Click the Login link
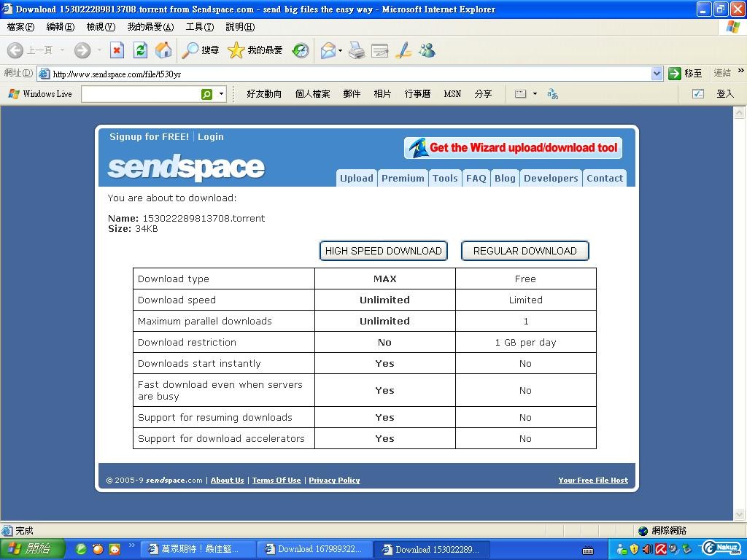747x560 pixels. tap(211, 136)
